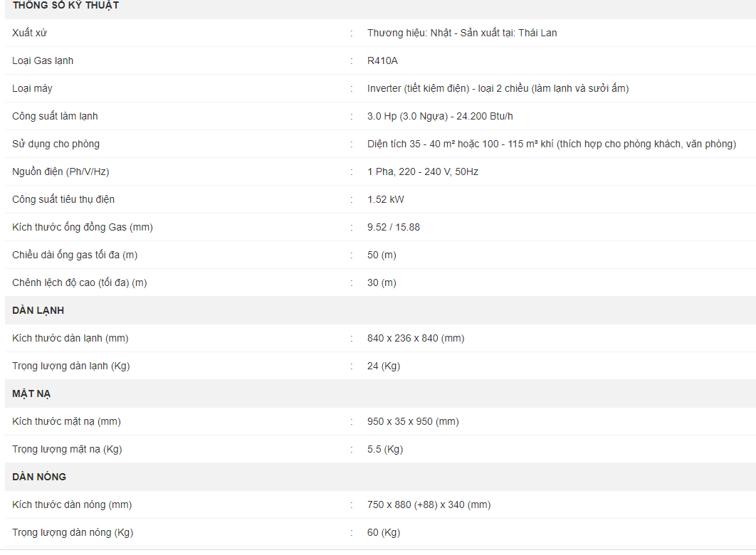Image resolution: width=756 pixels, height=555 pixels.
Task: Click 'Trọng lượng dàn lạnh (Kg)' label
Action: tap(71, 366)
